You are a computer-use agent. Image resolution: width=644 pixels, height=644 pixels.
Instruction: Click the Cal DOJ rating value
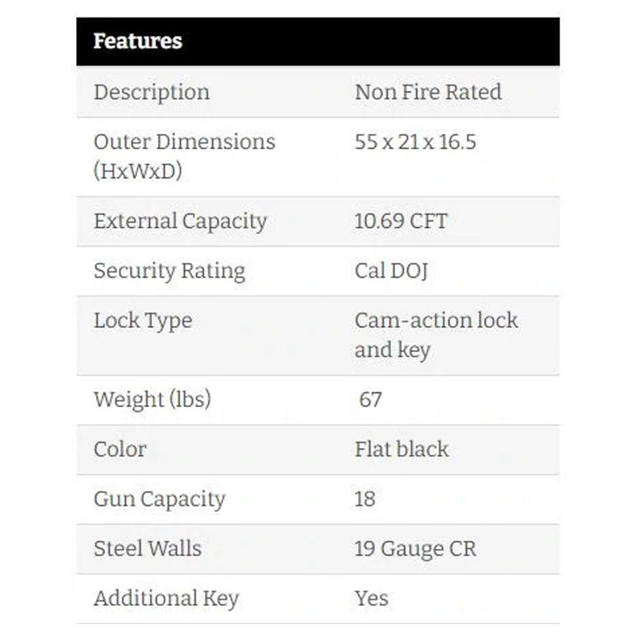coord(391,271)
